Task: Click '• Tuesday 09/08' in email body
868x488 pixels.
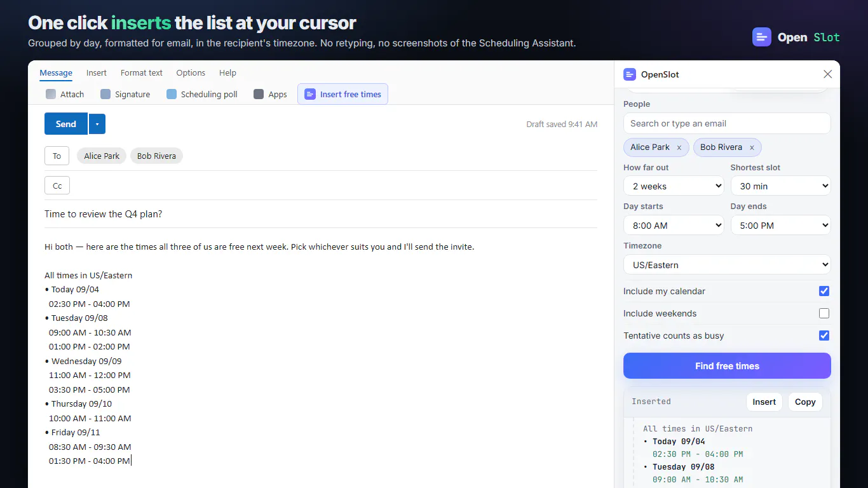Action: (76, 318)
